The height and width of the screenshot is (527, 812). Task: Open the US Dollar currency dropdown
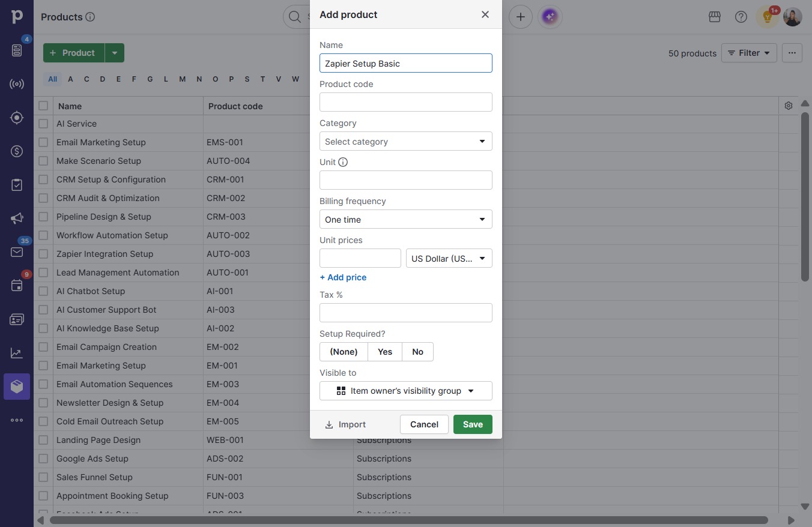[449, 259]
